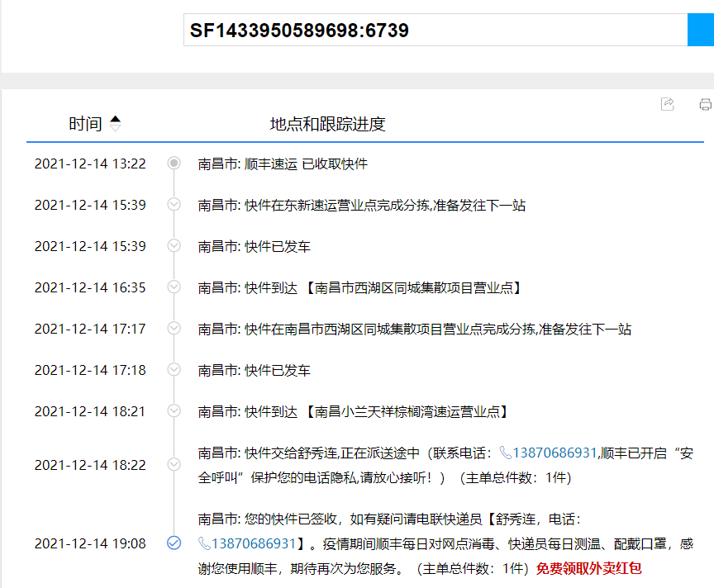
Task: Click phone icon in 18:22 delivery entry
Action: coord(506,453)
